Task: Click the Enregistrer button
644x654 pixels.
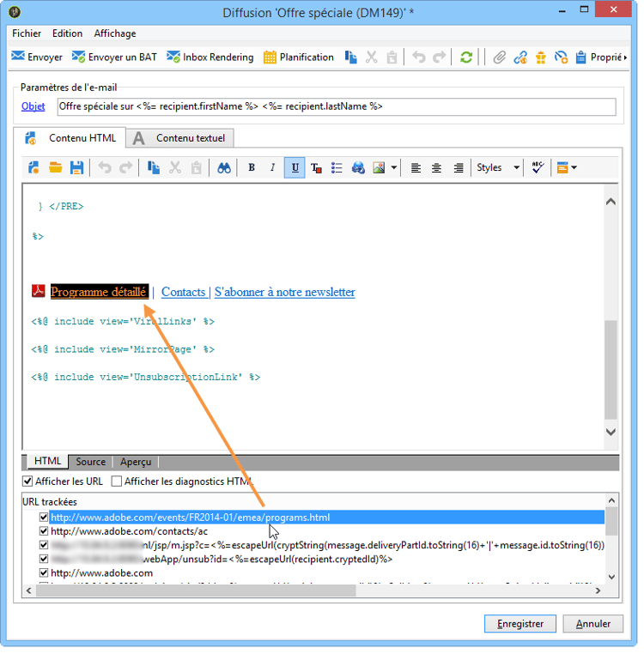Action: [x=520, y=624]
